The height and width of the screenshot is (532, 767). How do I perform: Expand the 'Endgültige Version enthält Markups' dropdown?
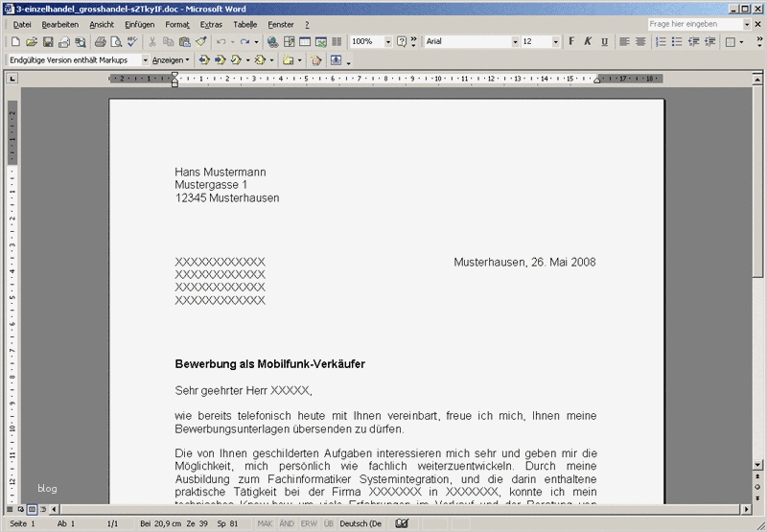145,60
